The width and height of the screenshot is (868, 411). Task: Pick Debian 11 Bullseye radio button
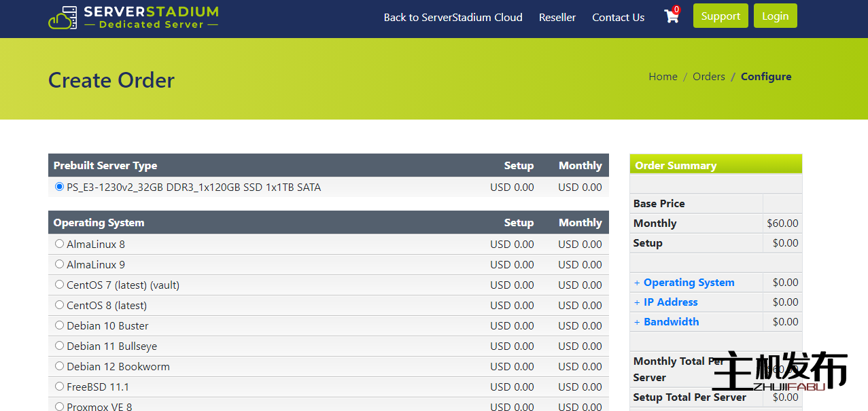pos(59,345)
